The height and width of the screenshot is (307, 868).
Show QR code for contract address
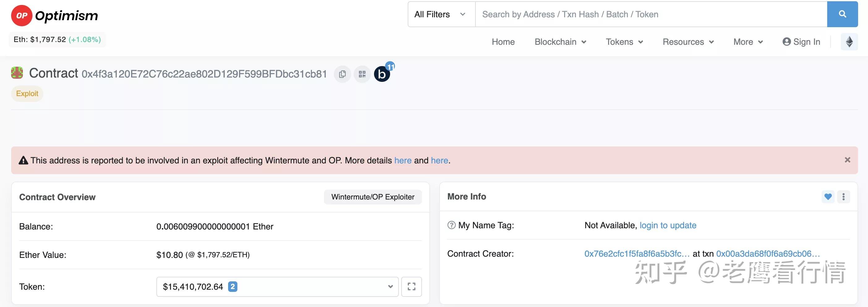[x=362, y=74]
